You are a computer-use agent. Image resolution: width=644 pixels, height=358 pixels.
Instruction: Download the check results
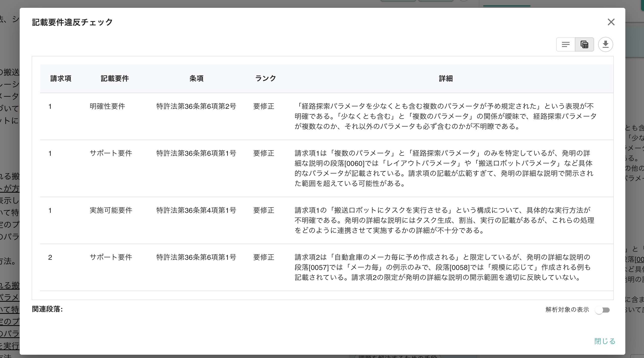tap(605, 44)
